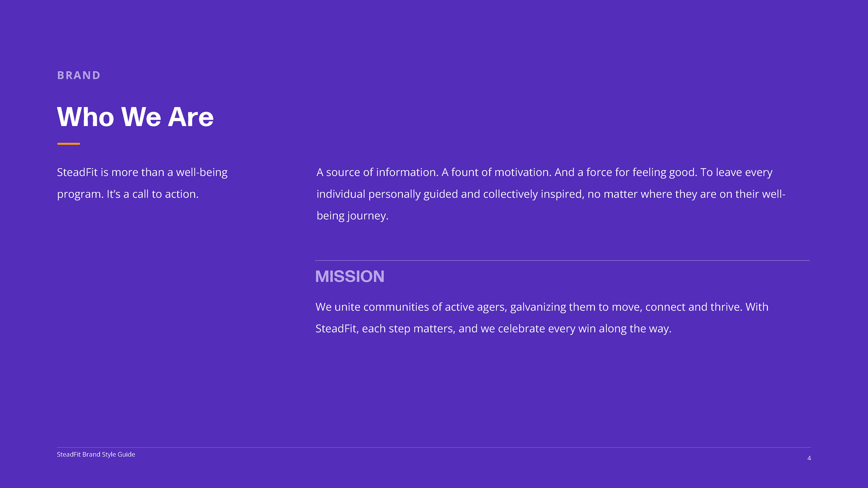This screenshot has width=868, height=488.
Task: Click the divider line above MISSION
Action: pos(562,260)
